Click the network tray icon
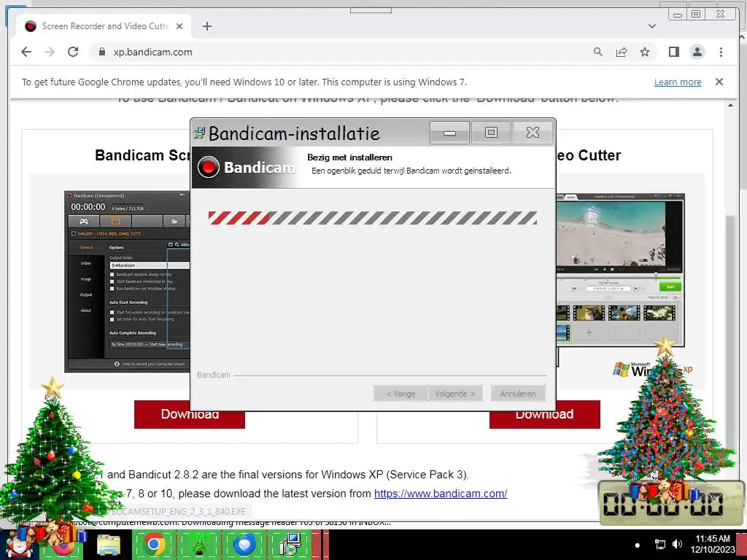This screenshot has width=747, height=560. coord(660,544)
